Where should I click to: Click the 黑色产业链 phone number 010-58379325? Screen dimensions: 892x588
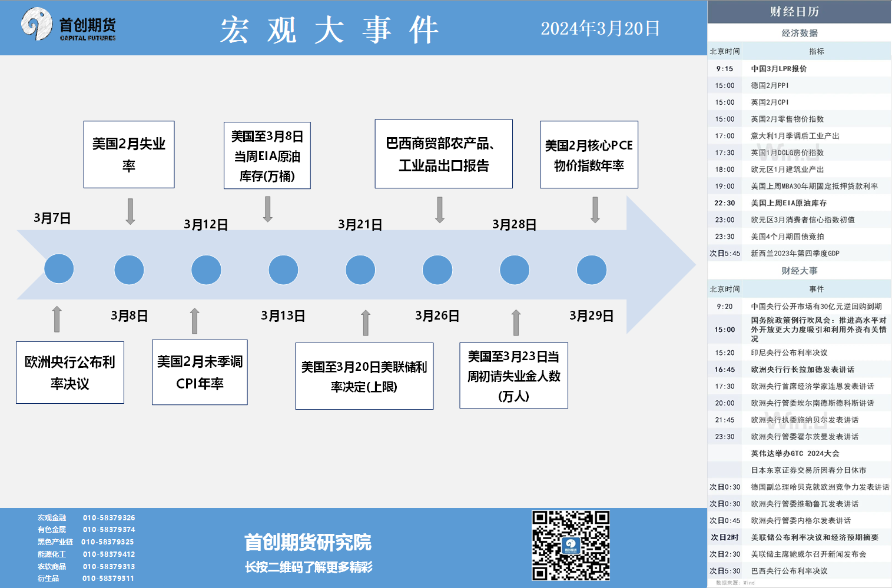(108, 542)
